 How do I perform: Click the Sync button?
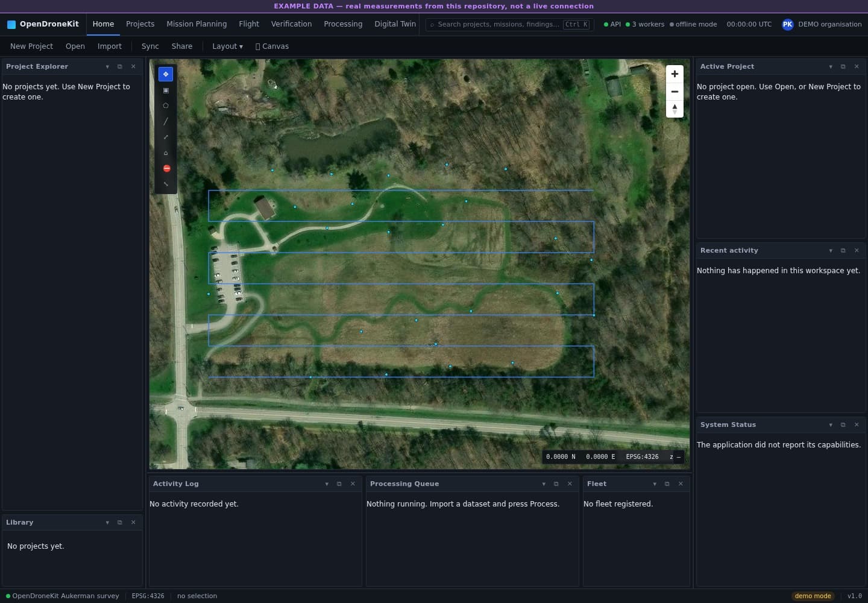click(150, 46)
